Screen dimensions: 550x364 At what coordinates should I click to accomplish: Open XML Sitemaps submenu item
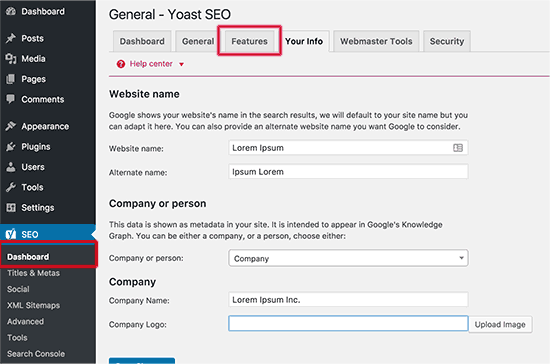[33, 305]
